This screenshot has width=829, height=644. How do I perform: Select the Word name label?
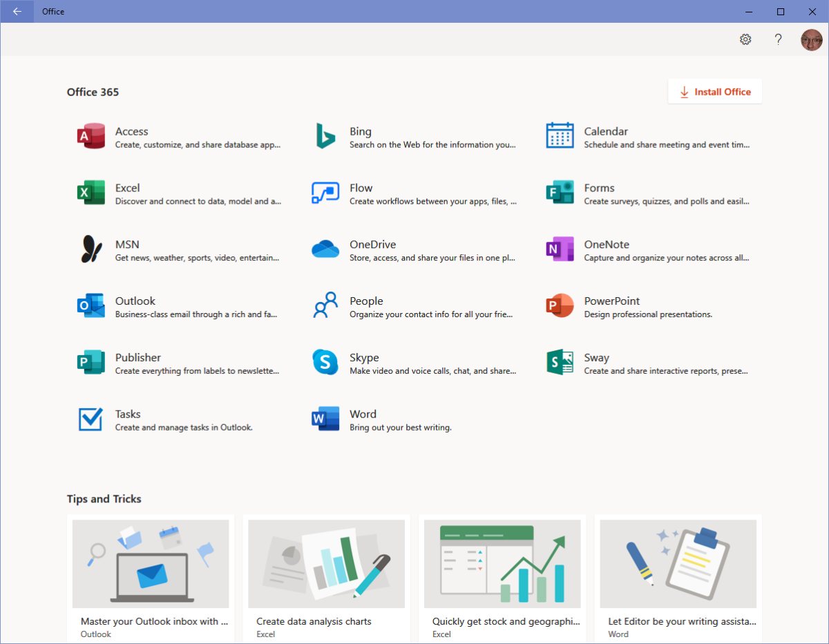click(x=363, y=414)
